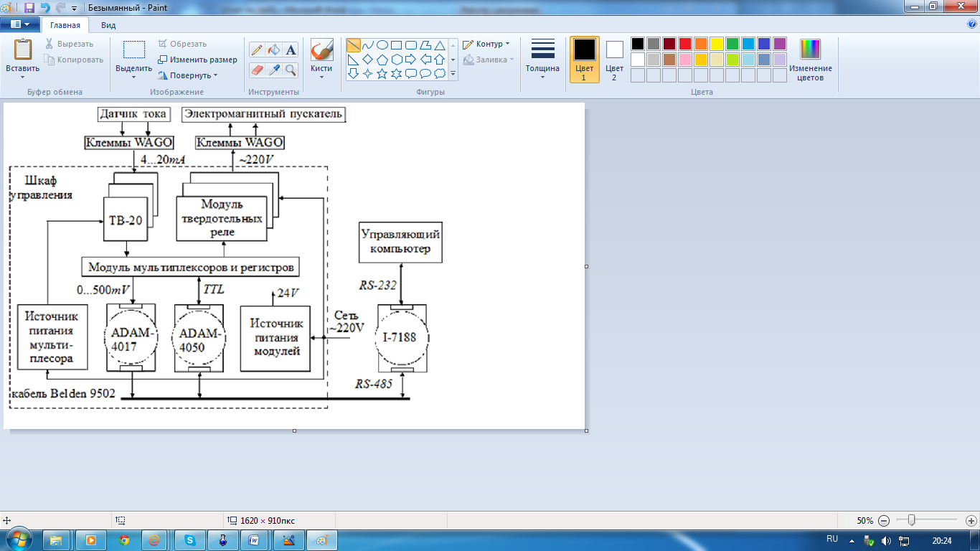This screenshot has width=980, height=551.
Task: Open the Заливка (Fill) dropdown
Action: click(x=489, y=60)
